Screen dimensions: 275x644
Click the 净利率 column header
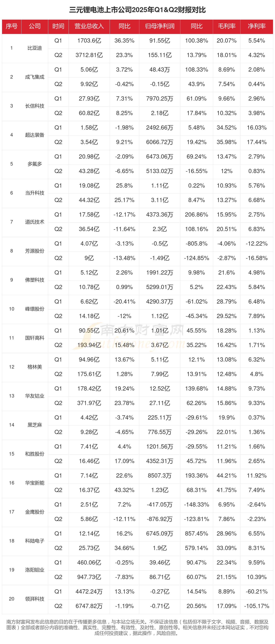[x=256, y=26]
